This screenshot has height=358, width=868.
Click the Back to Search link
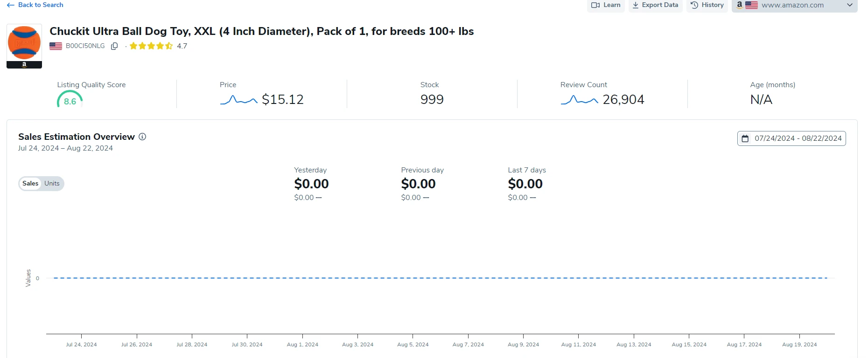[35, 5]
